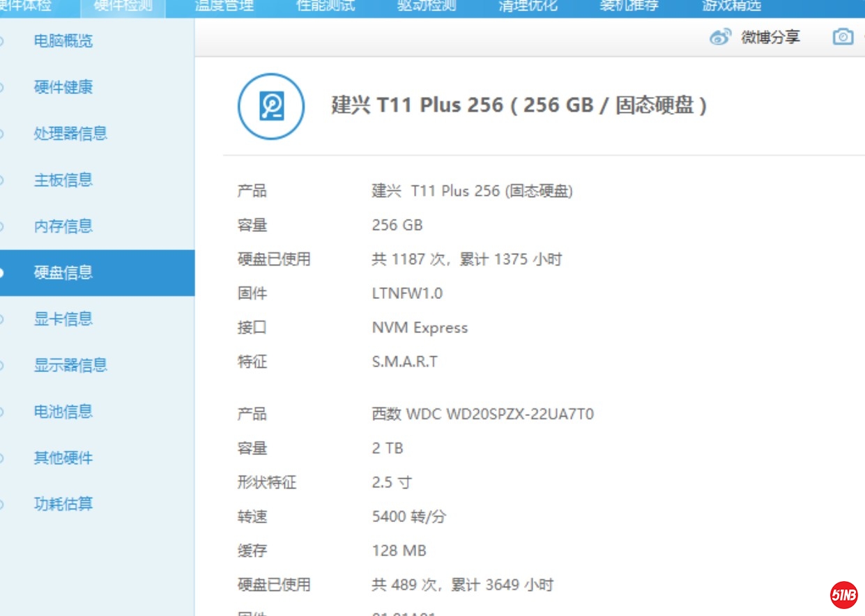This screenshot has height=616, width=865.
Task: Click the 形状特征 label
Action: (x=267, y=482)
